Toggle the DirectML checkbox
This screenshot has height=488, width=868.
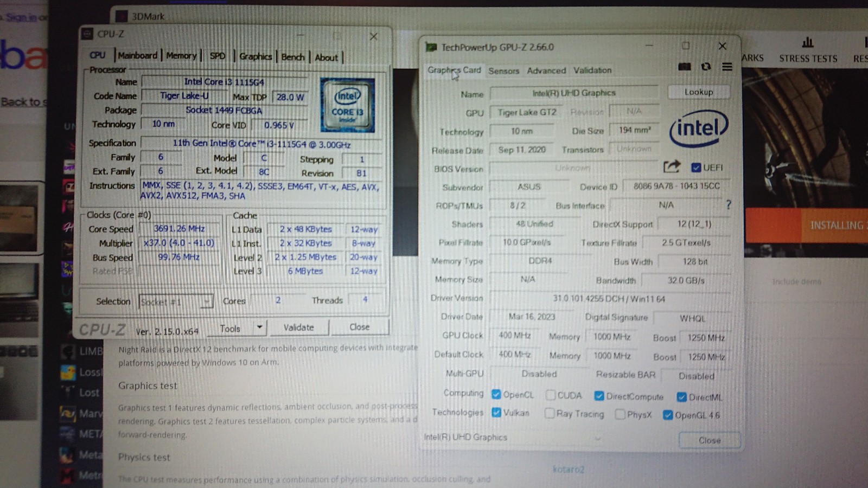click(x=681, y=397)
